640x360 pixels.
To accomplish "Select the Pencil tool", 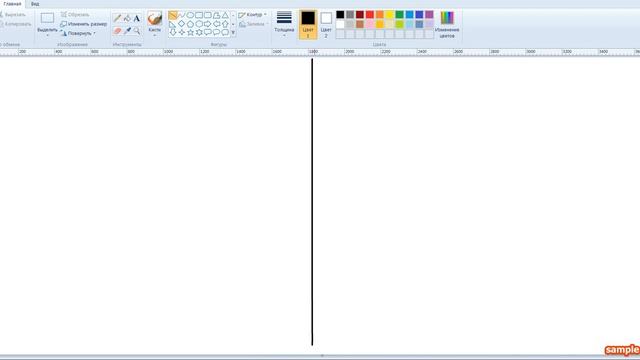I will coord(117,18).
